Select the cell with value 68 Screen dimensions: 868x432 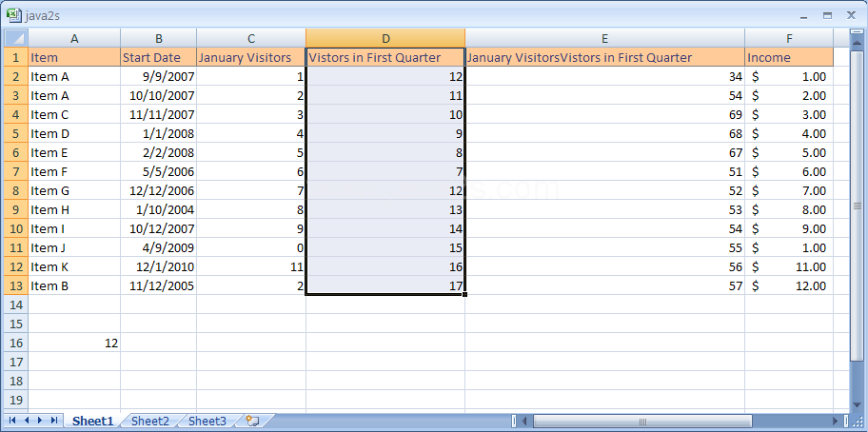click(604, 133)
